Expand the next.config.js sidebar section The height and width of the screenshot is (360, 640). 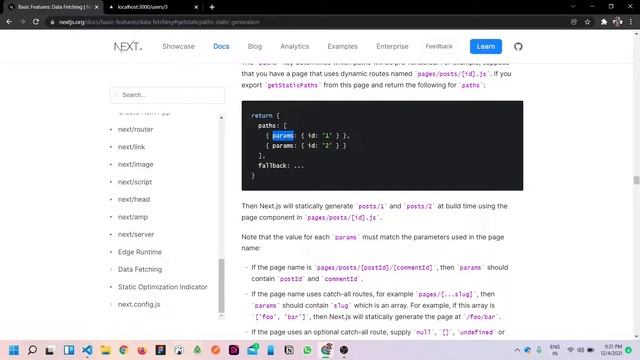tap(139, 304)
